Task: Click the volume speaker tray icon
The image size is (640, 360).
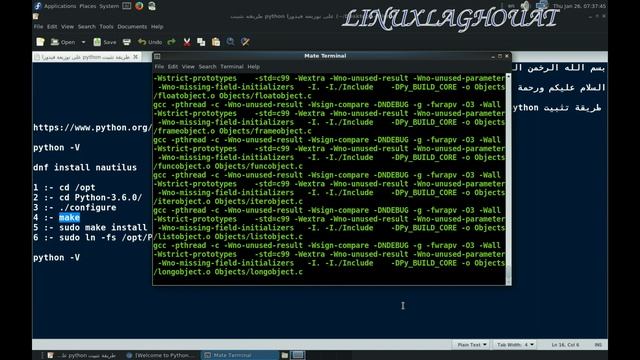Action: (x=525, y=6)
